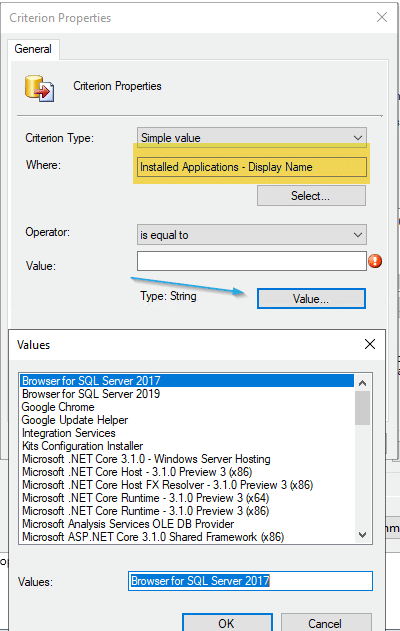
Task: Click the Select... button
Action: pyautogui.click(x=311, y=196)
